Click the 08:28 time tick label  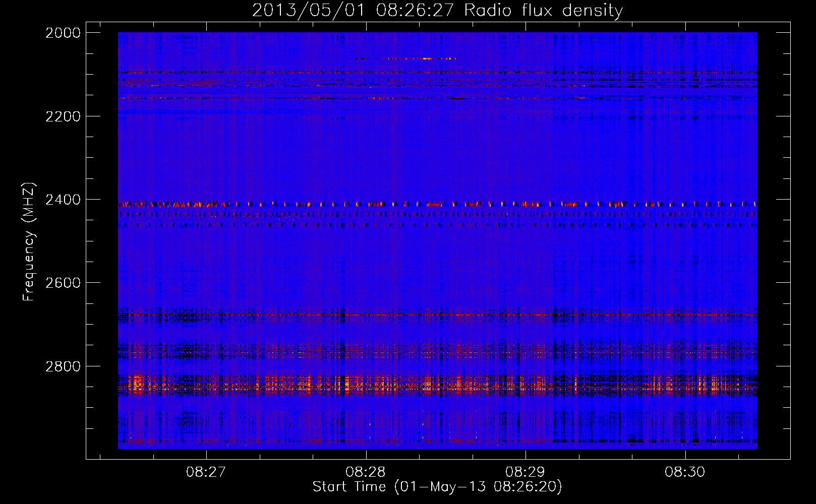coord(366,472)
